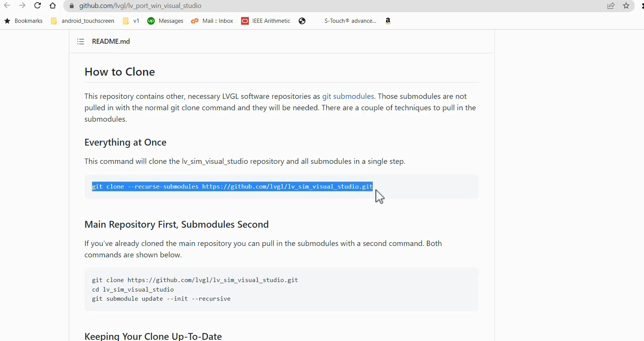The height and width of the screenshot is (341, 644).
Task: Open IEEE Arithmetic bookmark
Action: point(266,21)
